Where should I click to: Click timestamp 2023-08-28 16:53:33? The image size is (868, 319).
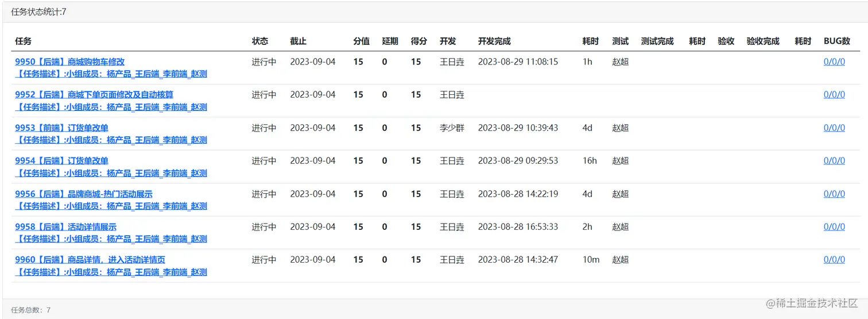click(x=518, y=226)
